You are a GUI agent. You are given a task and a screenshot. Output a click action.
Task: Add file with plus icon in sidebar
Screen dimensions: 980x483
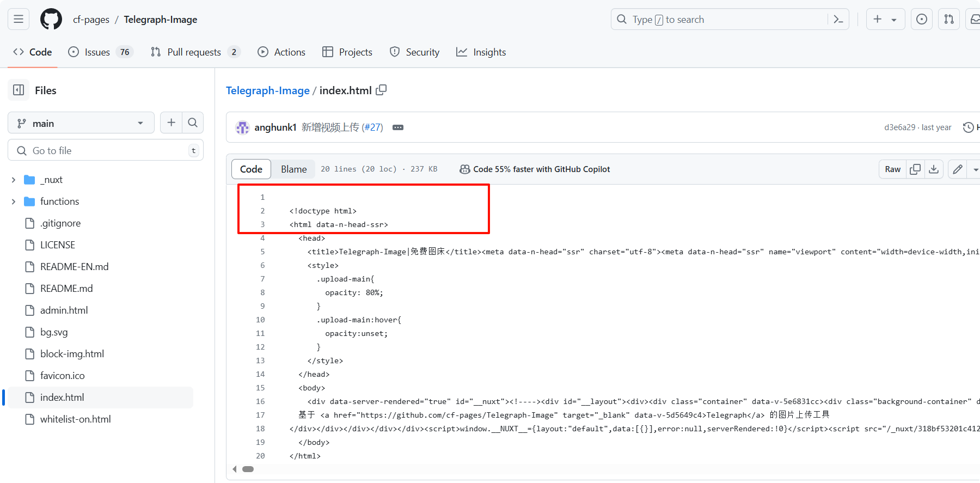pos(171,123)
